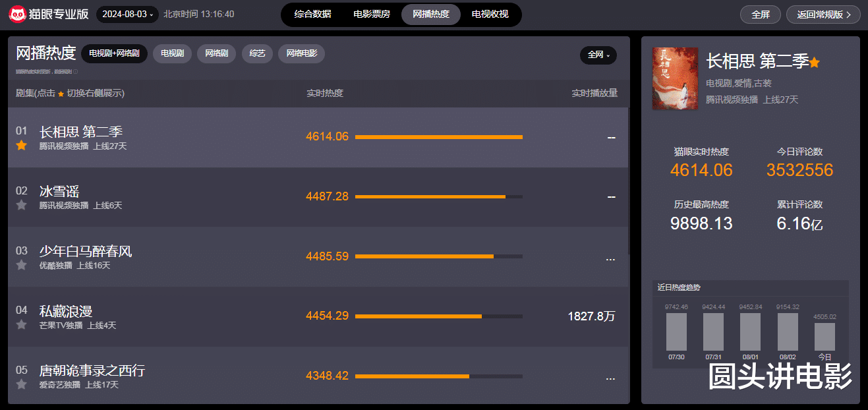Click the 07/30 trend bar
The width and height of the screenshot is (868, 410).
coord(676,332)
